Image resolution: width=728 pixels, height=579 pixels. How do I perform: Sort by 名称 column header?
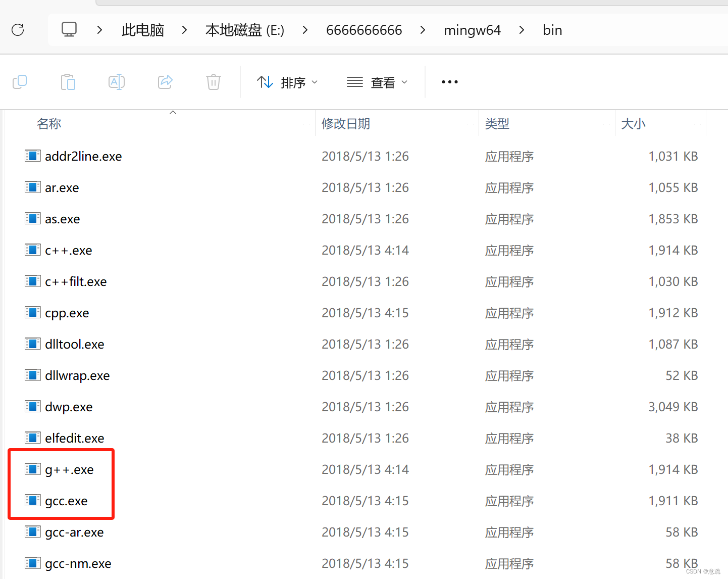click(49, 124)
